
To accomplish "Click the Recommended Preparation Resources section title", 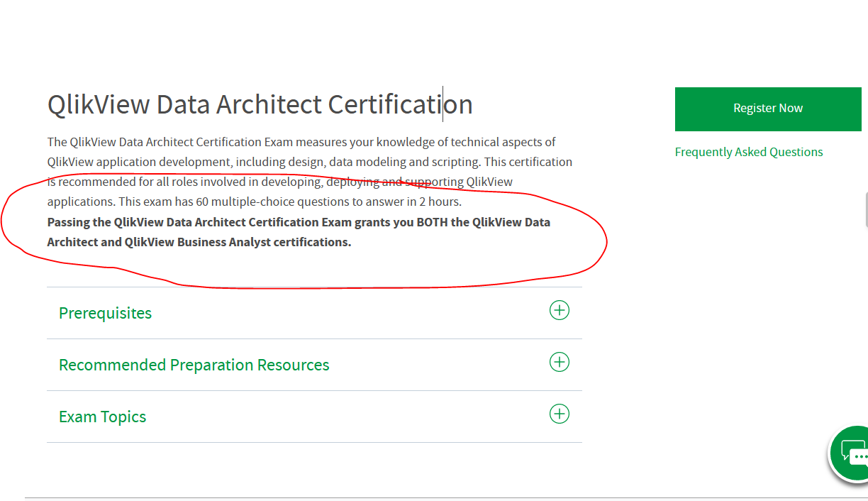I will (194, 365).
